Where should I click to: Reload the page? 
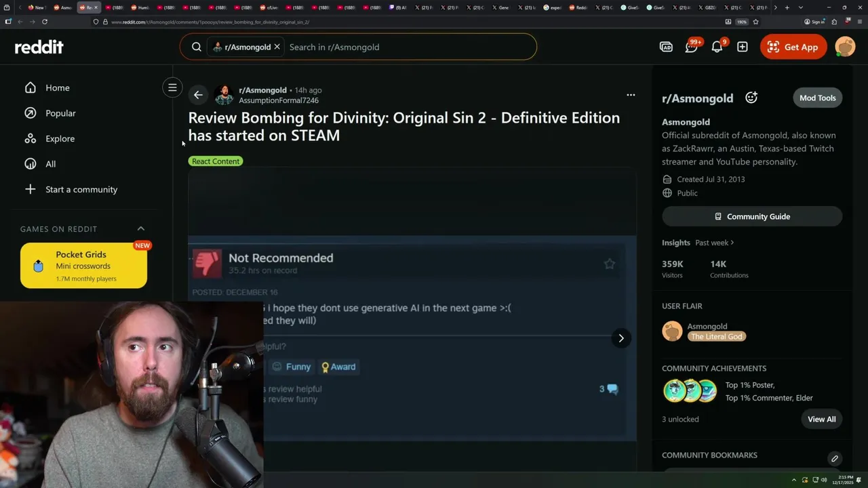pos(45,22)
